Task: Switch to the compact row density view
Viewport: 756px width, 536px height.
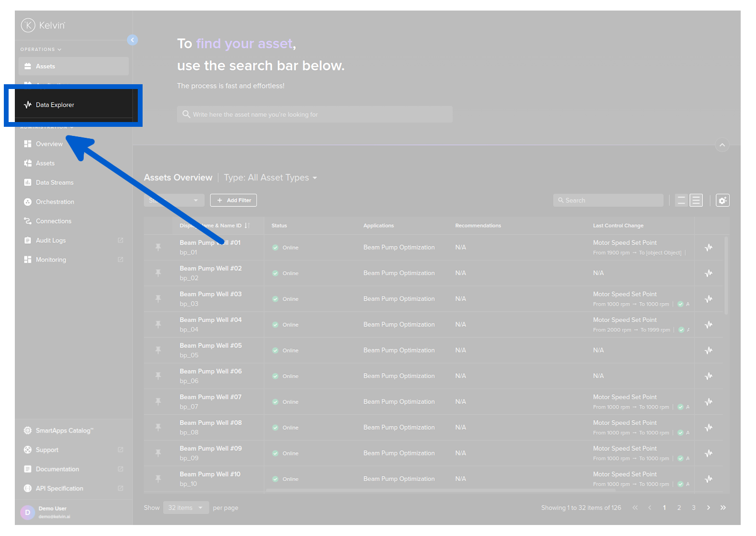Action: point(681,201)
